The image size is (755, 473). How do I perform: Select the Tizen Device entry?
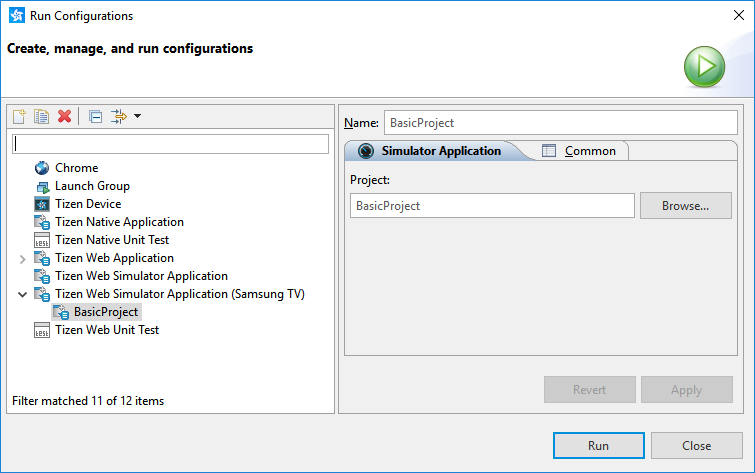[88, 204]
